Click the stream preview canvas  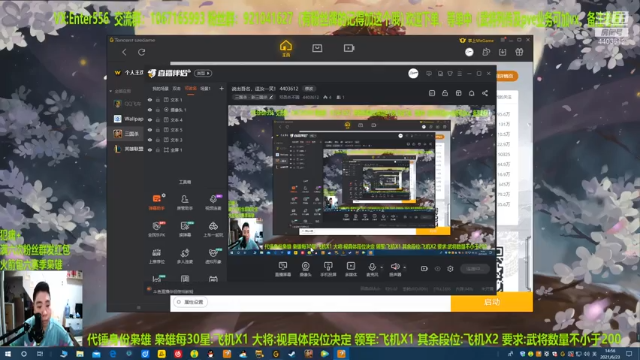click(x=361, y=180)
